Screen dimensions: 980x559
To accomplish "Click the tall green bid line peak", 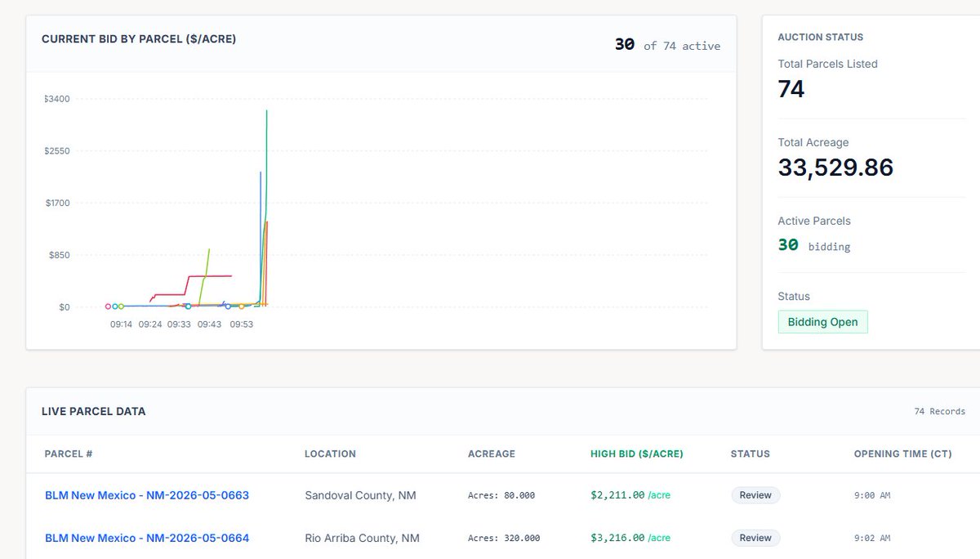I will point(267,112).
